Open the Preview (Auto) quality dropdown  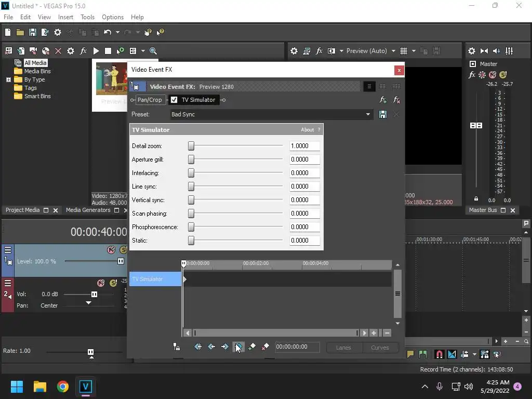371,51
